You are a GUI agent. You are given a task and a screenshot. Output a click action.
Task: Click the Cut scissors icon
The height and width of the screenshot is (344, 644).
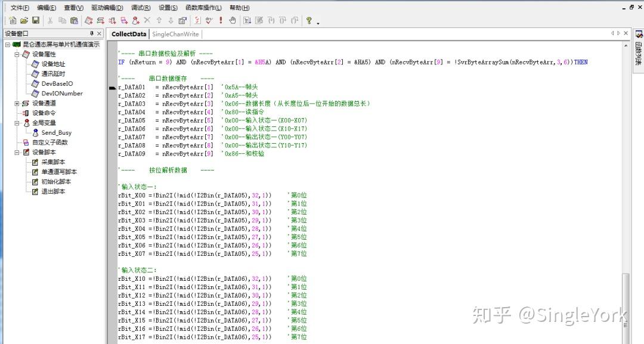tap(50, 20)
